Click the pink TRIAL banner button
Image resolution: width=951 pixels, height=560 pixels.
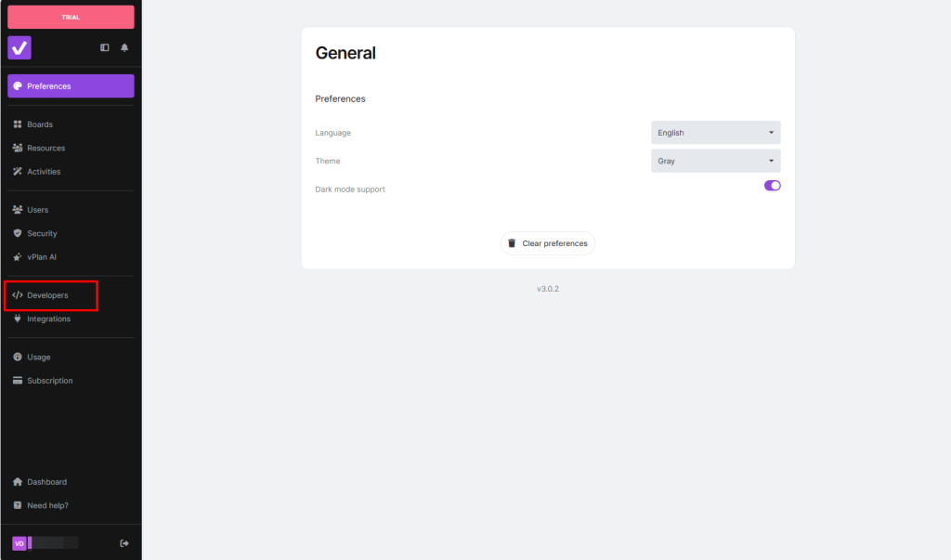(x=71, y=17)
